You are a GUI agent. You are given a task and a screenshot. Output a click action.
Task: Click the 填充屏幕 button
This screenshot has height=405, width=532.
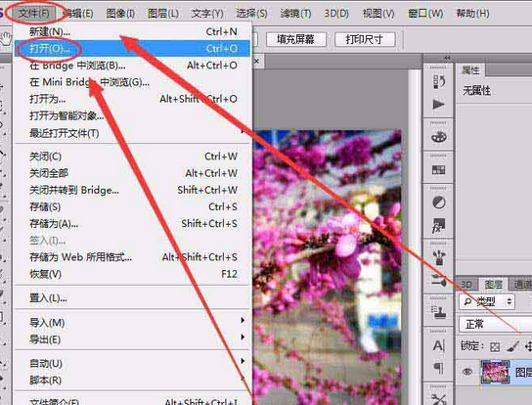tap(296, 39)
